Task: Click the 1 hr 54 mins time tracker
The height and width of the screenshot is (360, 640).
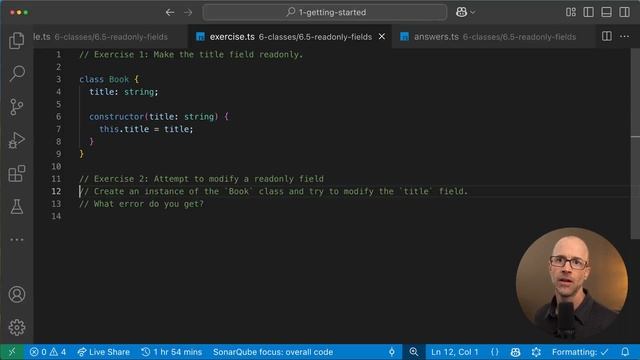Action: pos(172,352)
